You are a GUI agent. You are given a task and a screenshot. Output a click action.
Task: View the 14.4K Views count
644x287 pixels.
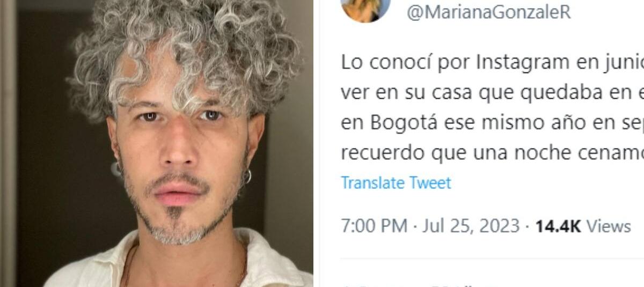(583, 226)
